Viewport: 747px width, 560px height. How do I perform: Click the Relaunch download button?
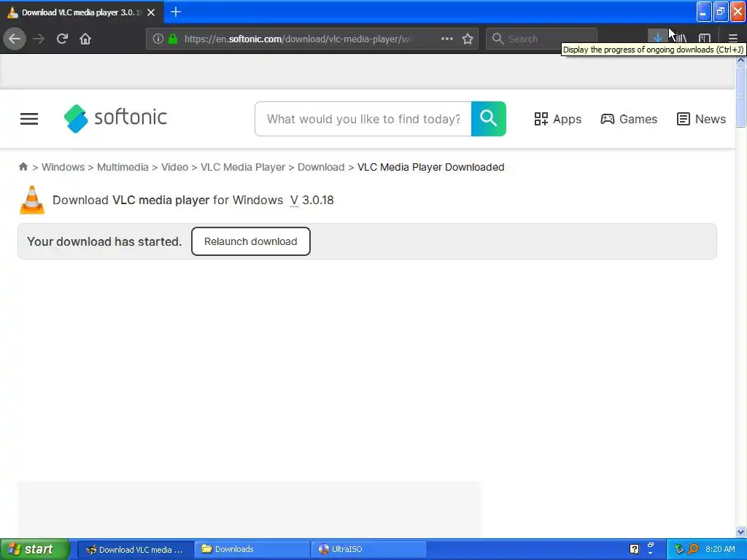pyautogui.click(x=251, y=241)
